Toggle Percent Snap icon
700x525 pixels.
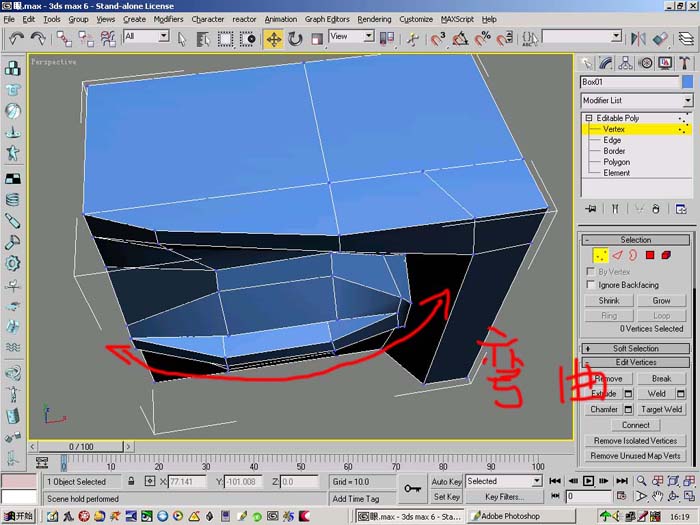(x=482, y=39)
